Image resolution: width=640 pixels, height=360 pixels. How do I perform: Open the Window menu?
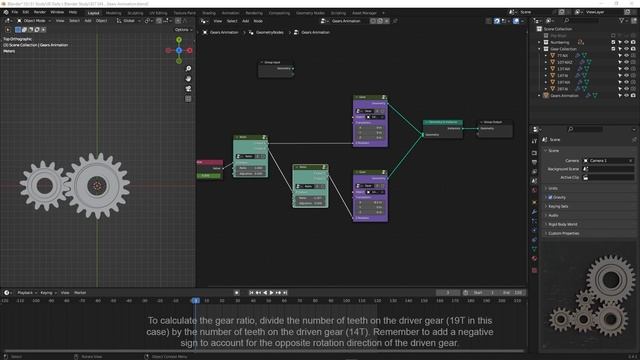point(57,12)
